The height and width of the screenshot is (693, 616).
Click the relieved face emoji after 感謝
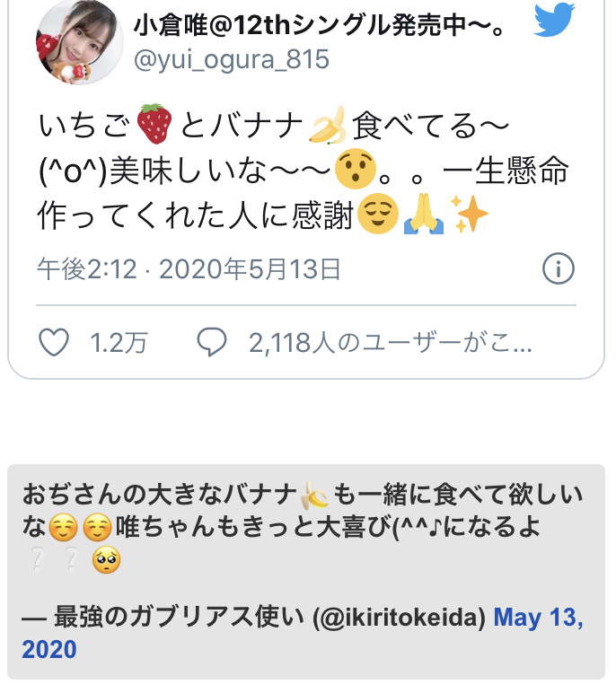377,214
